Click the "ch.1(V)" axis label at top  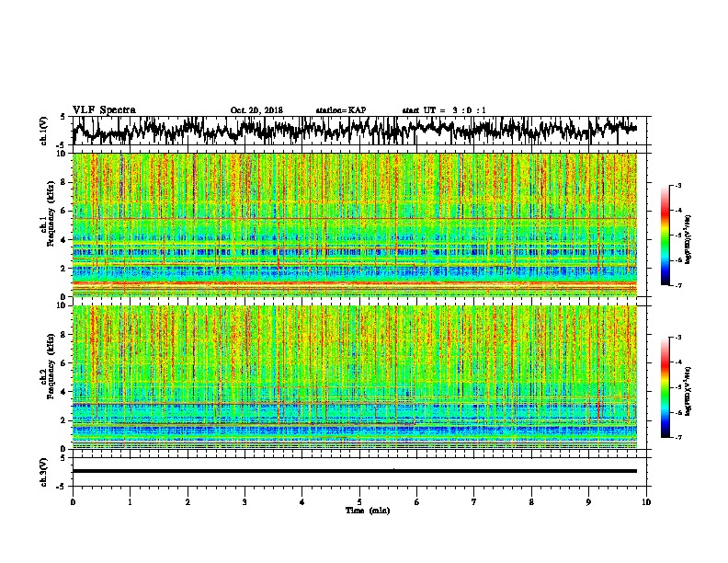pyautogui.click(x=44, y=131)
